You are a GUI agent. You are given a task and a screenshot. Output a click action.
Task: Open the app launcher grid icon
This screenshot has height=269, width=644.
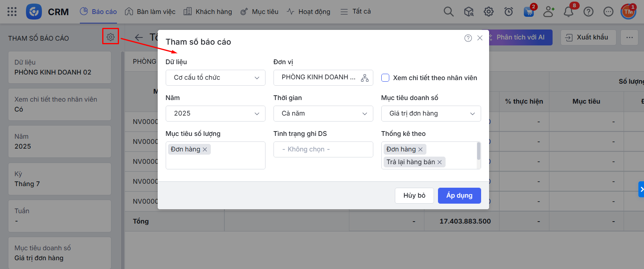pyautogui.click(x=12, y=12)
